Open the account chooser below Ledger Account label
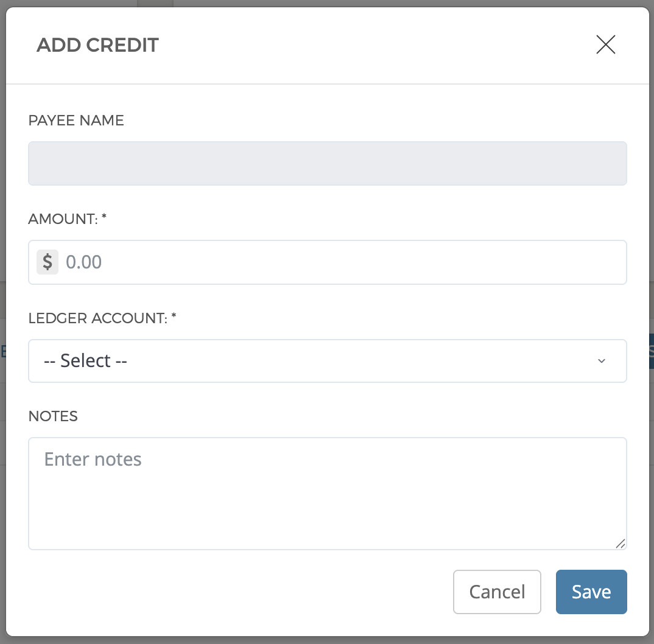Image resolution: width=654 pixels, height=644 pixels. point(327,361)
